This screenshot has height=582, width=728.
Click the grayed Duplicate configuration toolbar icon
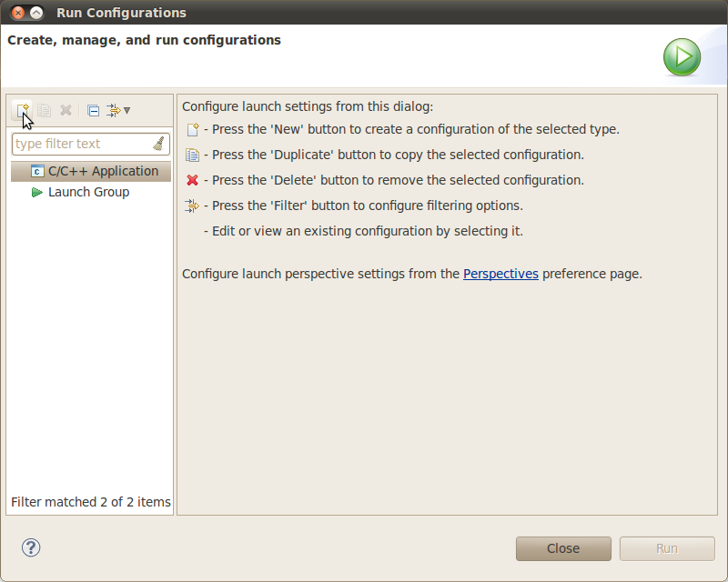coord(44,110)
